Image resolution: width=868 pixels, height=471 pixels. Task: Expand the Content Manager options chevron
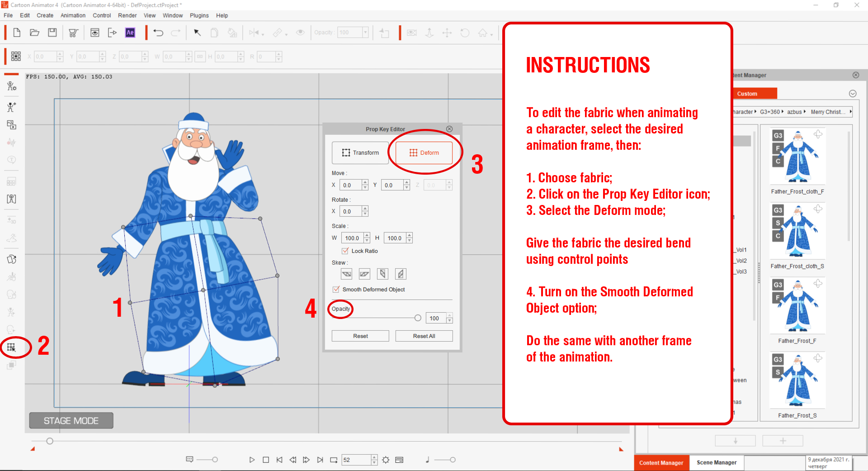pyautogui.click(x=853, y=94)
